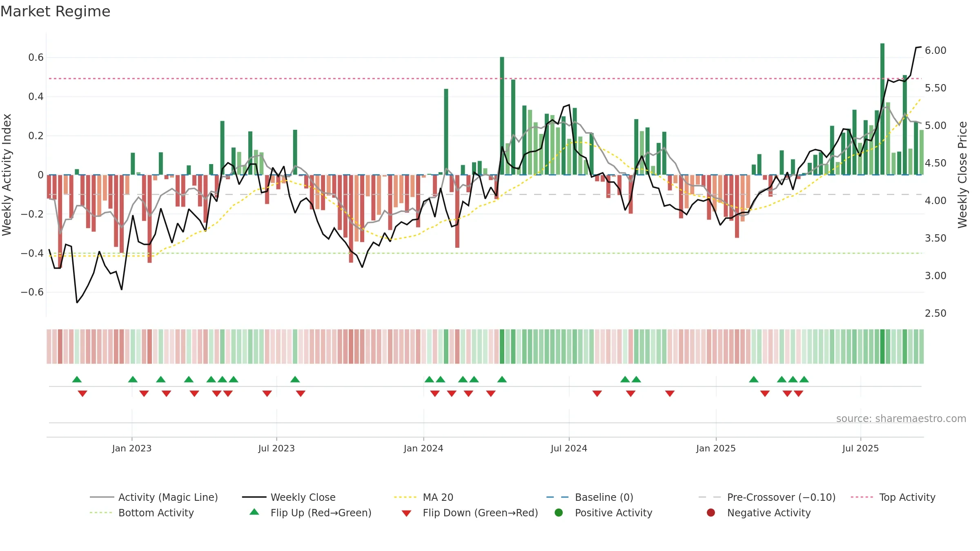Toggle the Activity (Magic Line) legend entry
The width and height of the screenshot is (980, 551).
coord(154,497)
